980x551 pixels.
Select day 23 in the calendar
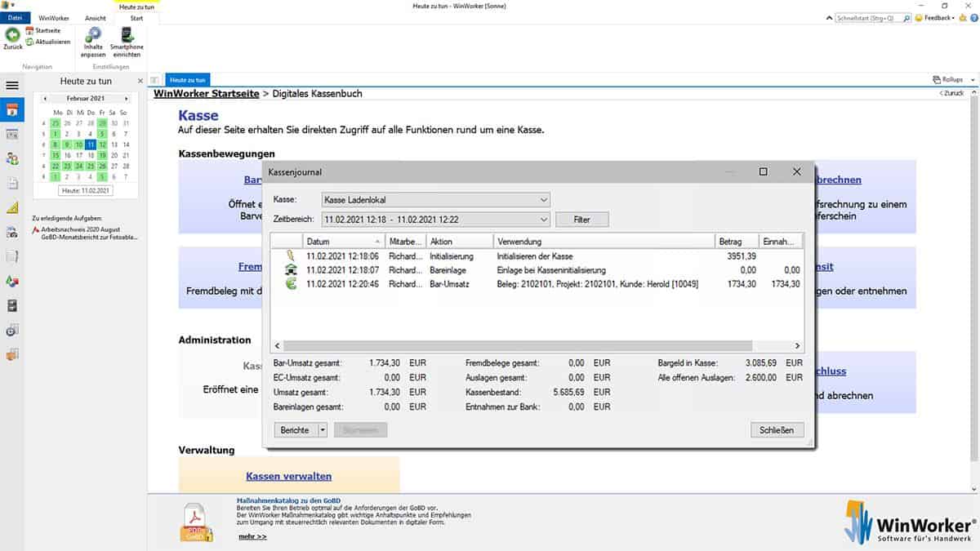(x=69, y=166)
